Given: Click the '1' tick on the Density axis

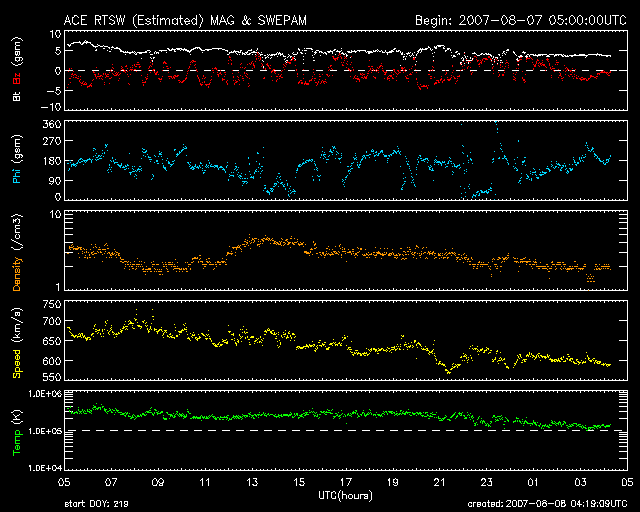Looking at the screenshot, I should pos(58,287).
